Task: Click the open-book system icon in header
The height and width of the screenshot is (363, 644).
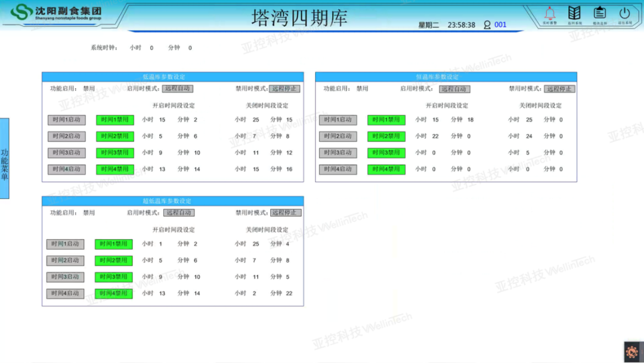Action: pos(575,13)
